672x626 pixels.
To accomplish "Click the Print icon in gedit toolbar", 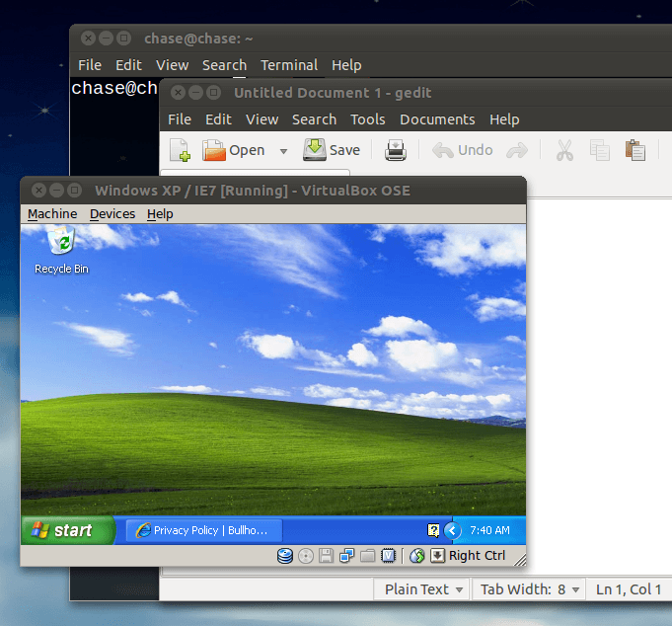I will tap(396, 150).
